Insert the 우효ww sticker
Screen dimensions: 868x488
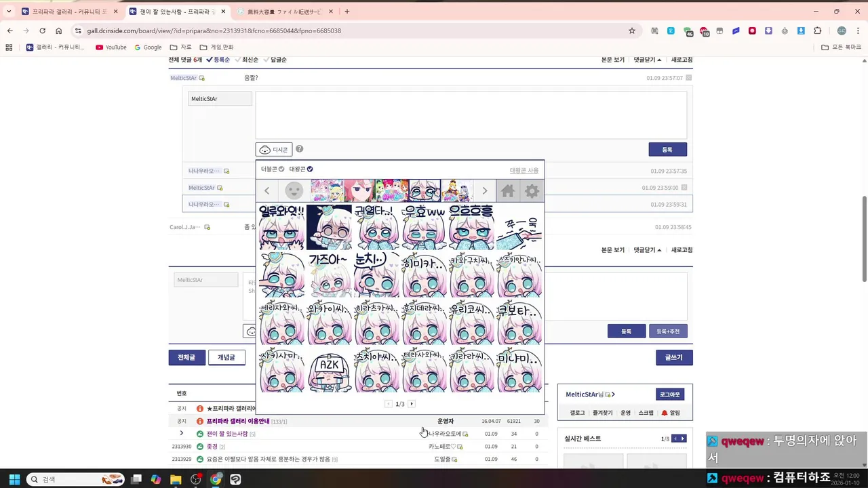(424, 228)
